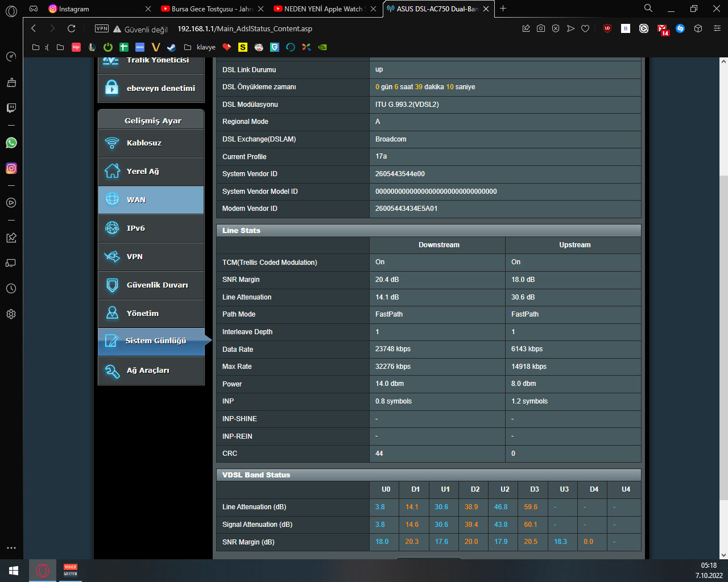Screen dimensions: 728x582
Task: Reload the router status page
Action: (71, 28)
